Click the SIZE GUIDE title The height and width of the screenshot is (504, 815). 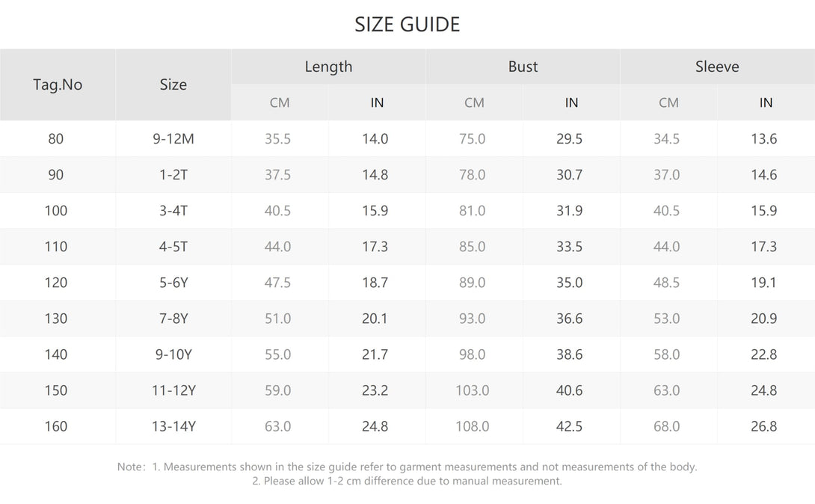point(407,25)
